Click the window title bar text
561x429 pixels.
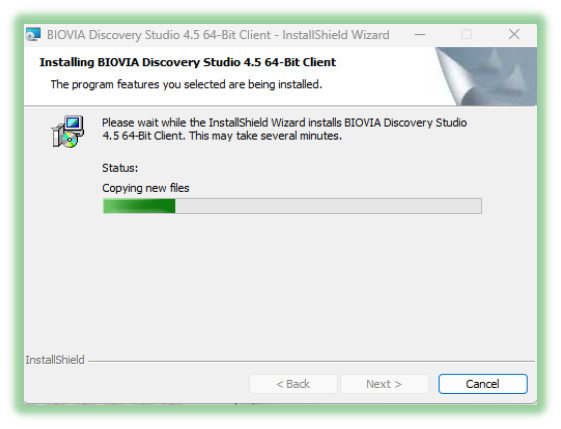click(x=218, y=35)
